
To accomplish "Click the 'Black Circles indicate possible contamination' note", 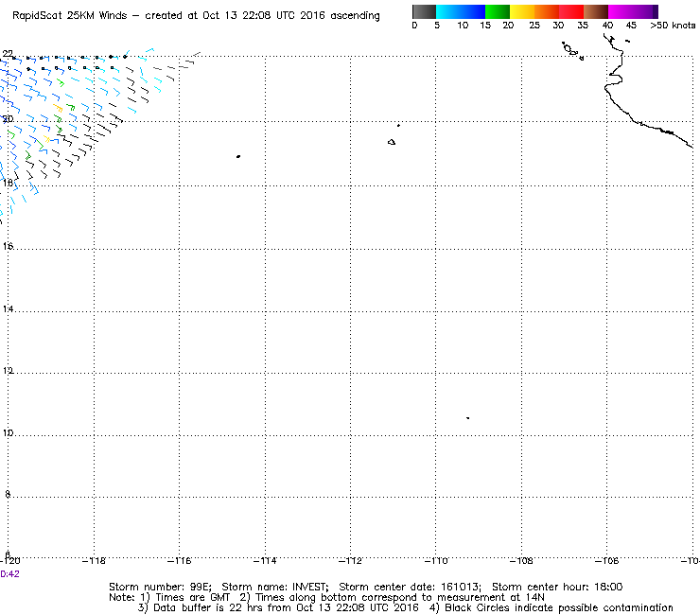I will [x=559, y=607].
